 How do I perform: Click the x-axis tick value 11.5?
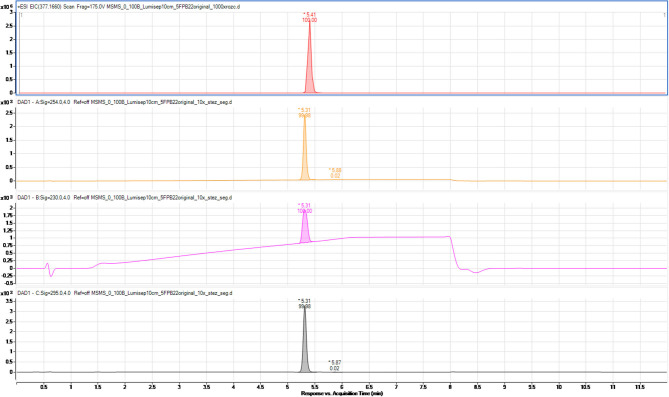(639, 387)
